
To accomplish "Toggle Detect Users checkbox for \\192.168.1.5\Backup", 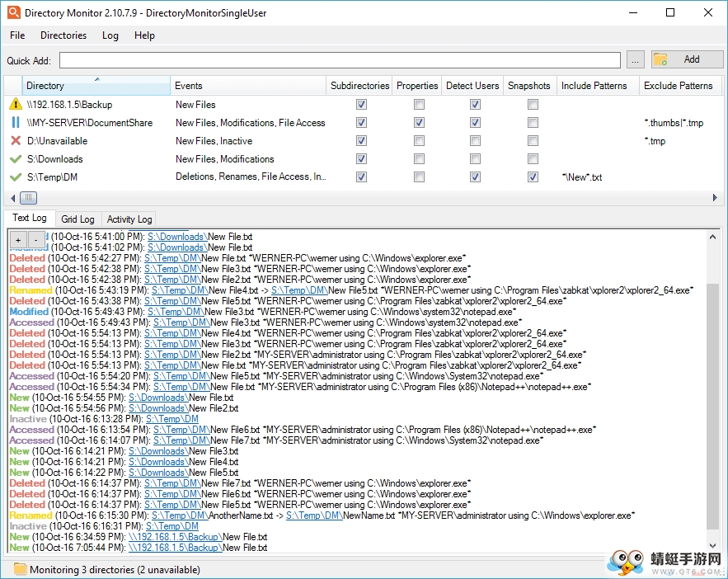I will click(475, 104).
